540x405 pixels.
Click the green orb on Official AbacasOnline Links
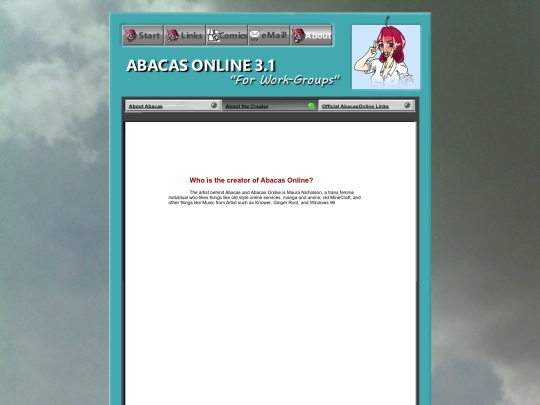[x=407, y=105]
